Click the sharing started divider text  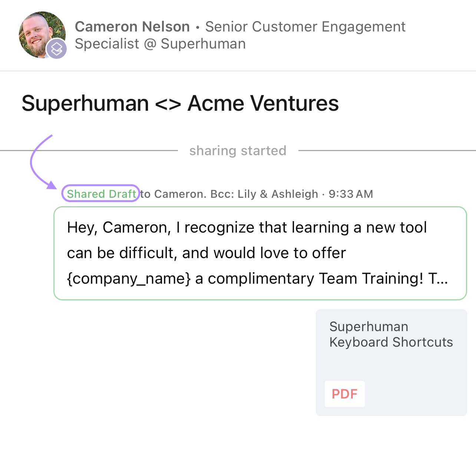coord(238,151)
